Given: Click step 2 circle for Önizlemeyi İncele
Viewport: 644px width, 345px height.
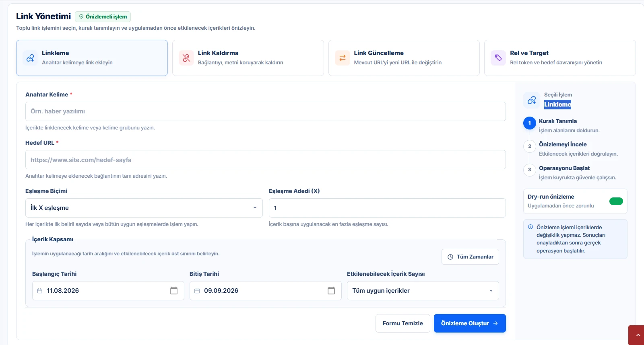Looking at the screenshot, I should [530, 146].
